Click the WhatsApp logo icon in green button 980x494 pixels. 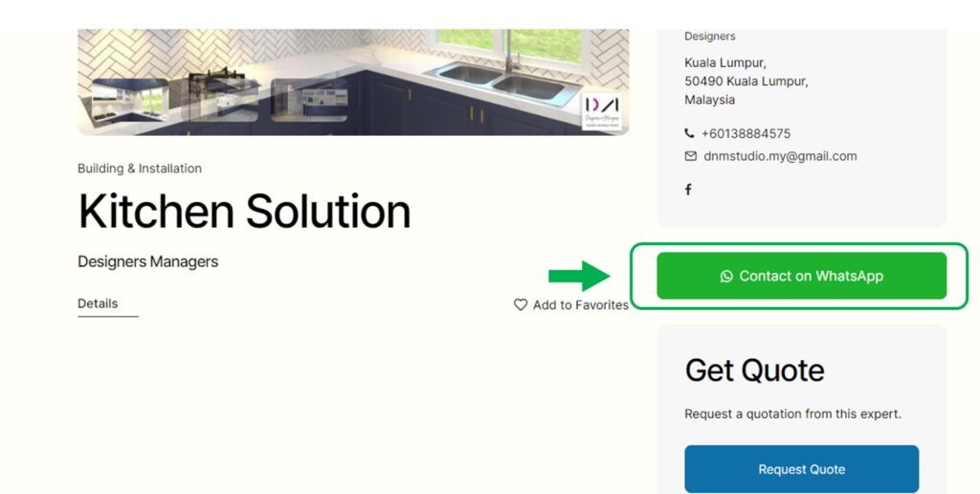726,276
